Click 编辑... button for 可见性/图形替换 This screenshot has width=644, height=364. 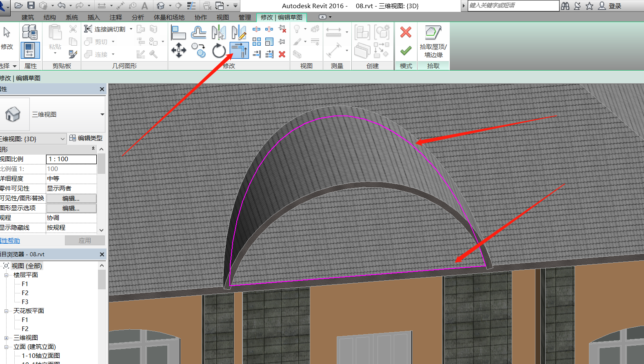[x=71, y=198]
